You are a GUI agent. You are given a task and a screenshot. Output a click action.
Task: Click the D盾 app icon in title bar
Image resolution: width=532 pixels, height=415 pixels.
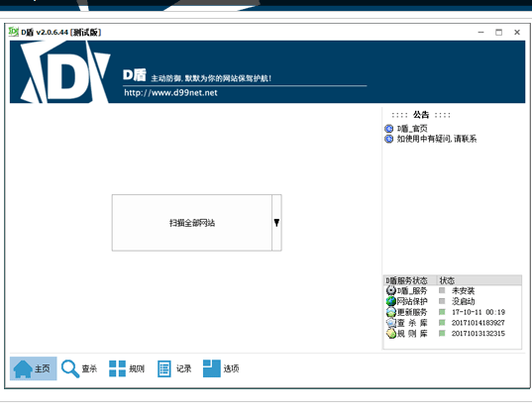[14, 32]
